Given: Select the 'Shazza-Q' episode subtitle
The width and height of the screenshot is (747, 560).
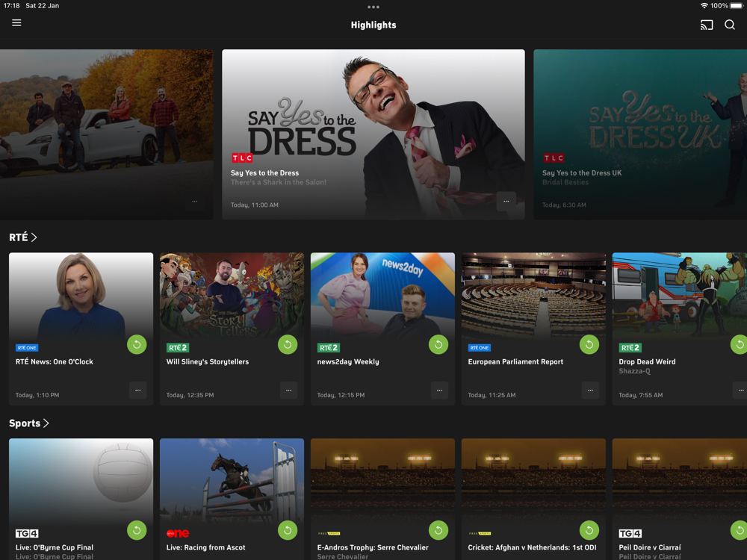Looking at the screenshot, I should coord(634,371).
